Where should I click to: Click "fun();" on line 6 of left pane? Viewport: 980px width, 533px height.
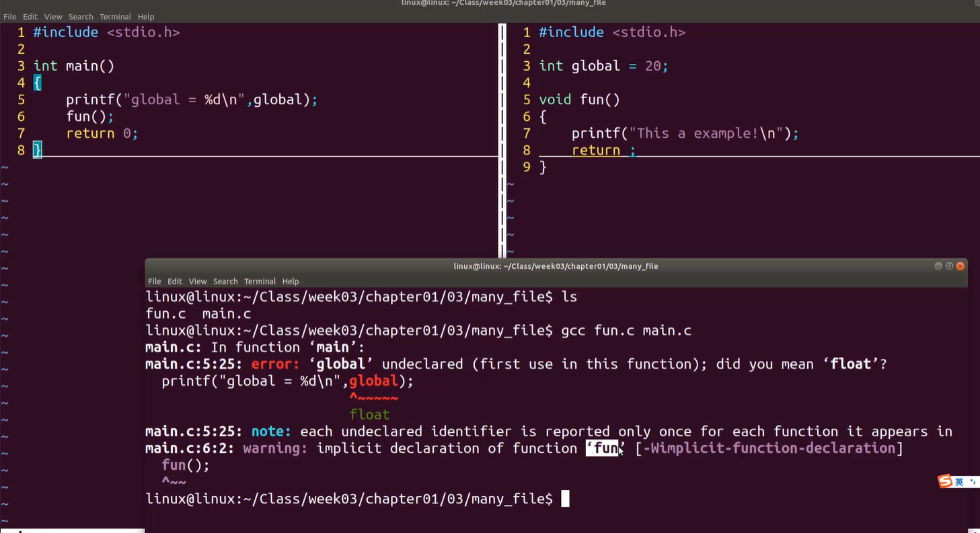tap(90, 116)
